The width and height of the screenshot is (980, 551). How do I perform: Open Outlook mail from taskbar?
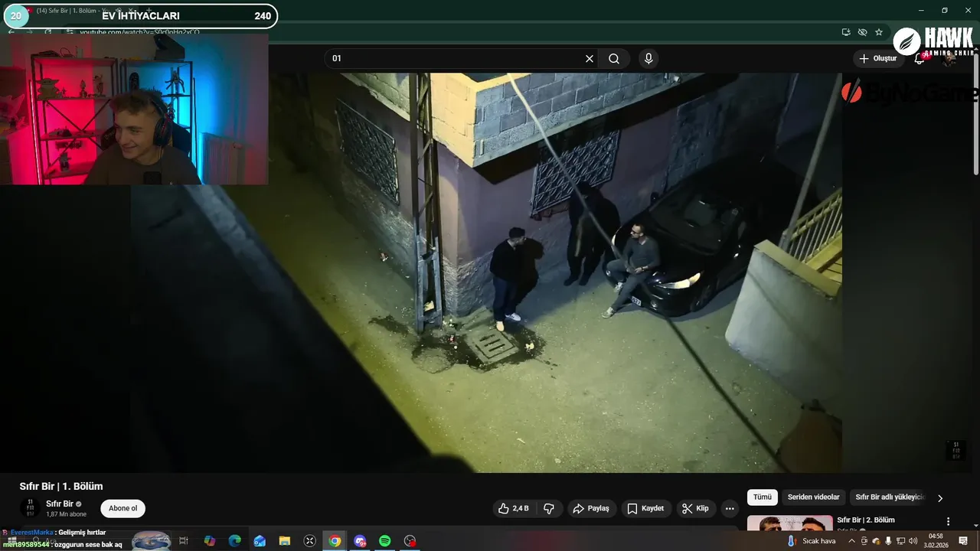point(260,541)
